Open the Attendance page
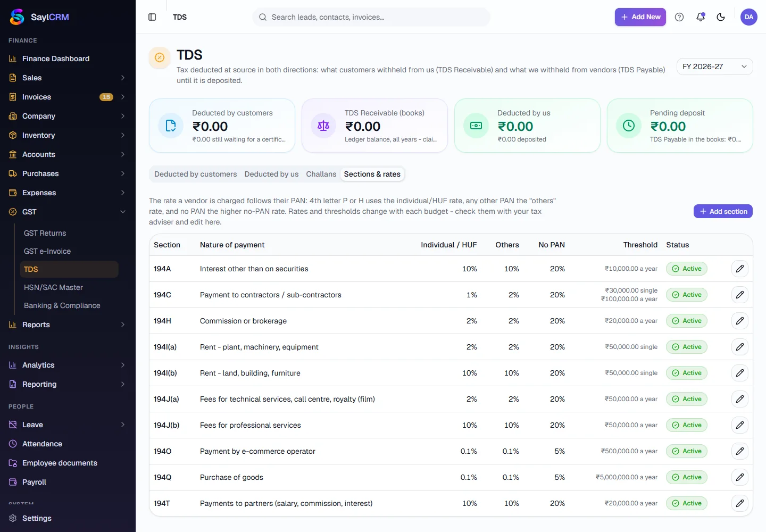The width and height of the screenshot is (766, 532). click(68, 444)
